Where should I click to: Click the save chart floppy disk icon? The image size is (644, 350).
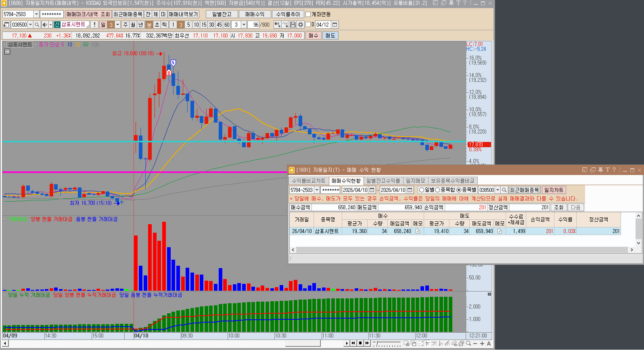pyautogui.click(x=293, y=25)
